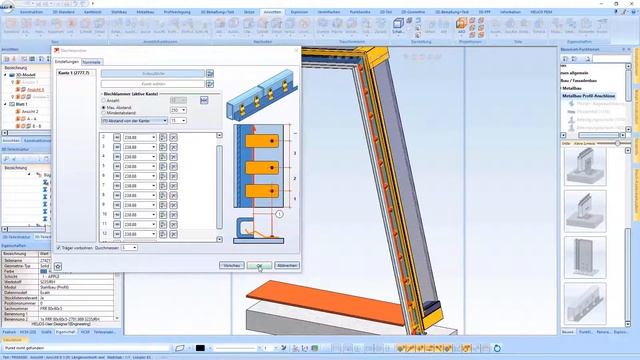Click the first icon in clamp row 2
Viewport: 640px width, 360px height.
117,137
